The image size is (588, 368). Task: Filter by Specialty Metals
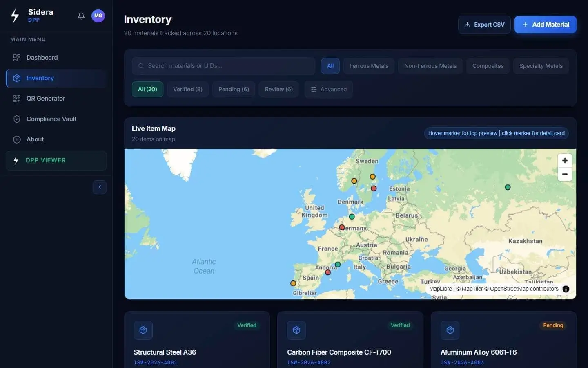pos(541,66)
